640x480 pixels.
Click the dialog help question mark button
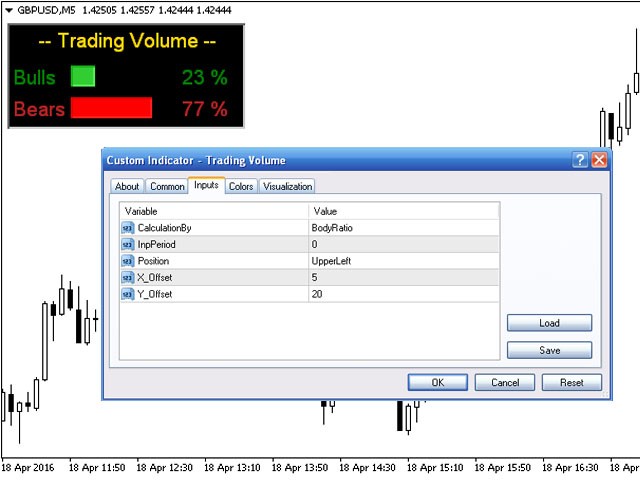(x=580, y=160)
